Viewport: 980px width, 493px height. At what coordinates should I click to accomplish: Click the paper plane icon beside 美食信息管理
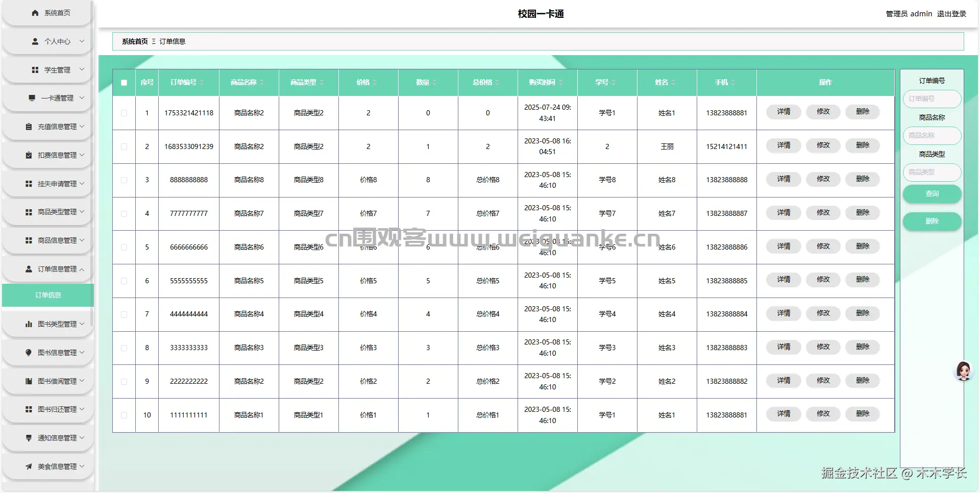[29, 466]
